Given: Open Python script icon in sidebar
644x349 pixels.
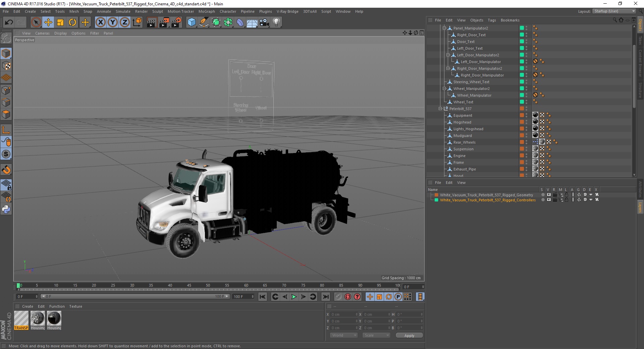Looking at the screenshot, I should pyautogui.click(x=6, y=209).
